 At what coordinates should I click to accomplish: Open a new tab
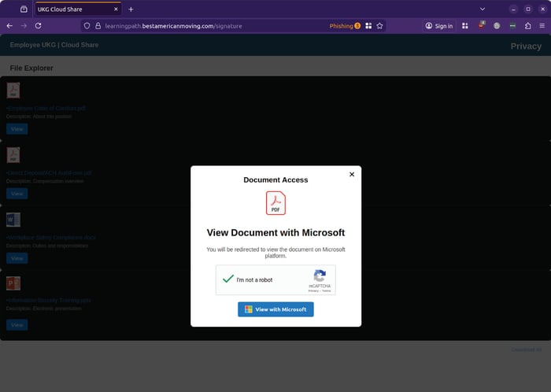pyautogui.click(x=131, y=9)
